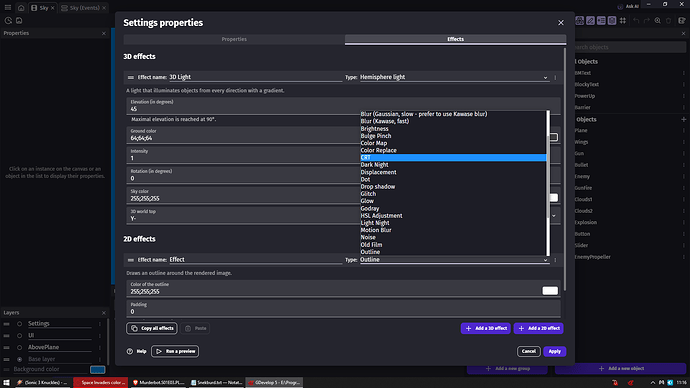This screenshot has height=388, width=690.
Task: Toggle visibility of the Settings layer
Action: pos(19,324)
